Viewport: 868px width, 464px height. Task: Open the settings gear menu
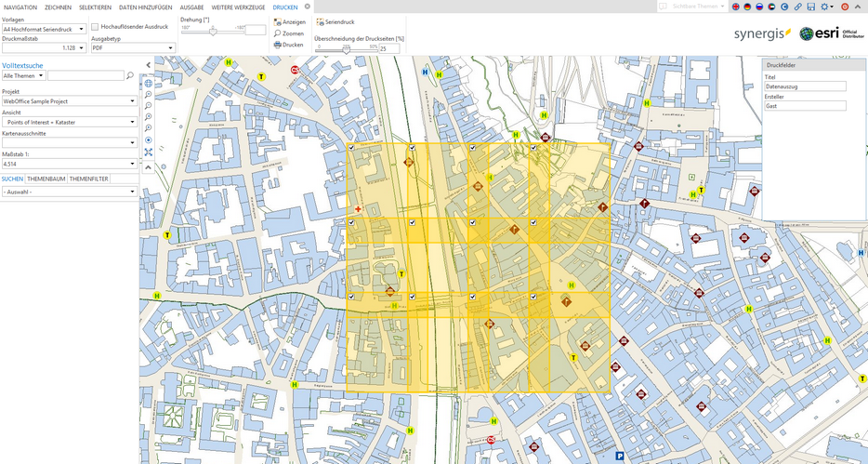(826, 7)
